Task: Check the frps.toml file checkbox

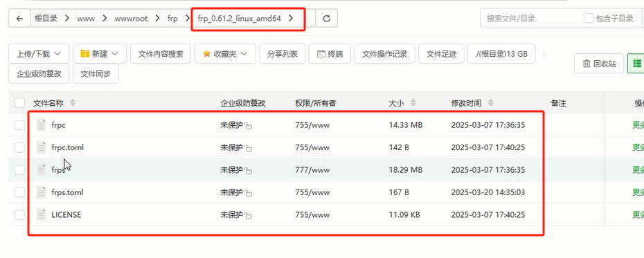Action: click(x=19, y=192)
